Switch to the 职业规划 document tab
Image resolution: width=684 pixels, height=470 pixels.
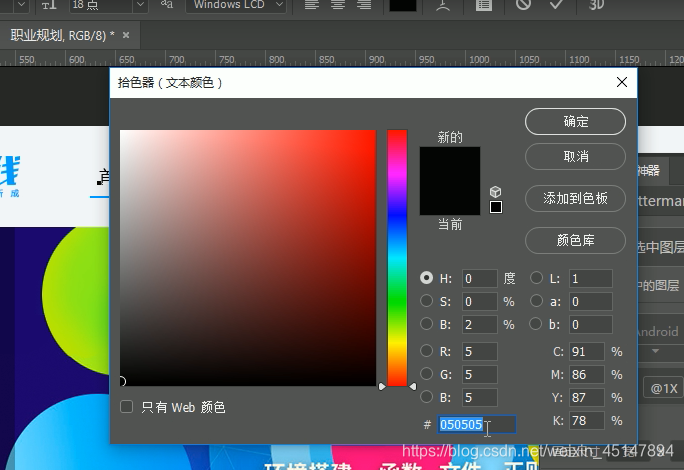click(62, 35)
